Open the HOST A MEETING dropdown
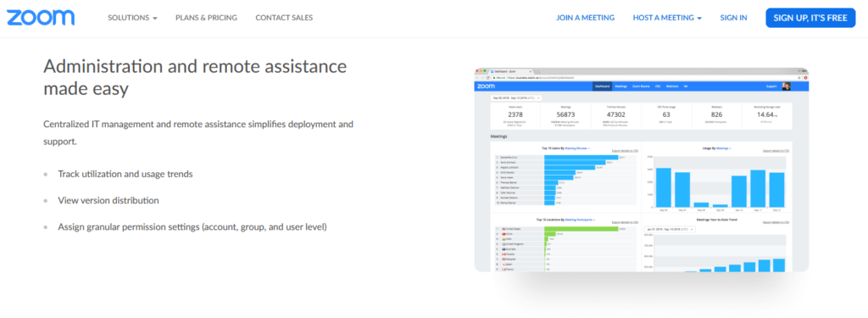 coord(667,18)
